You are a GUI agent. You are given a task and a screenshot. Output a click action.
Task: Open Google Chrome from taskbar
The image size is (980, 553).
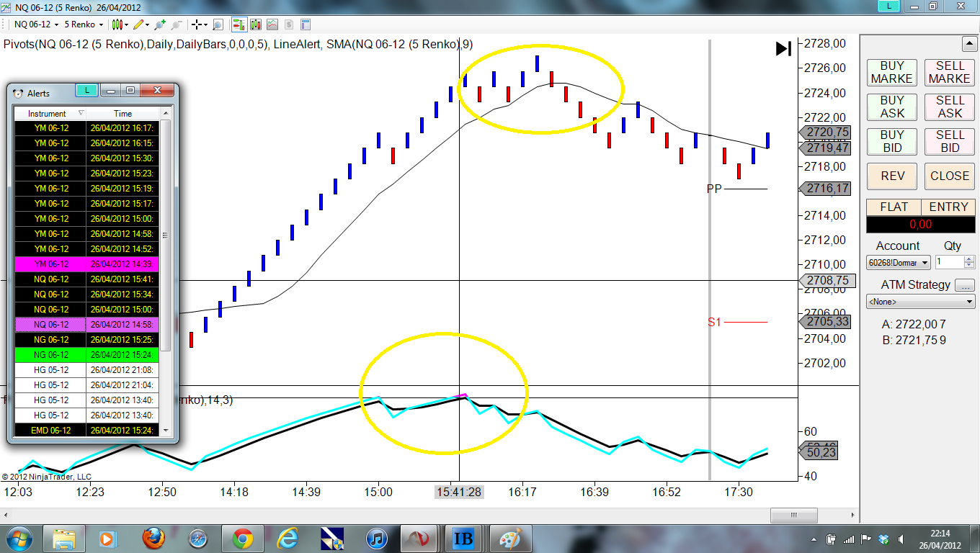pos(242,538)
